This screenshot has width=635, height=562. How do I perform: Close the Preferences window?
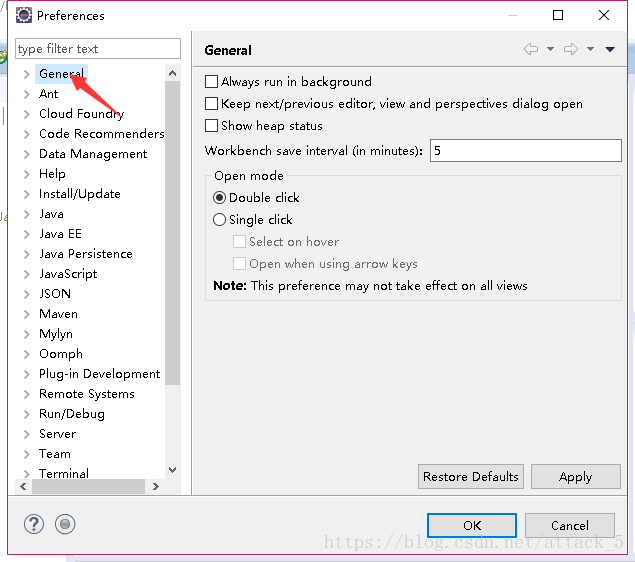(604, 15)
